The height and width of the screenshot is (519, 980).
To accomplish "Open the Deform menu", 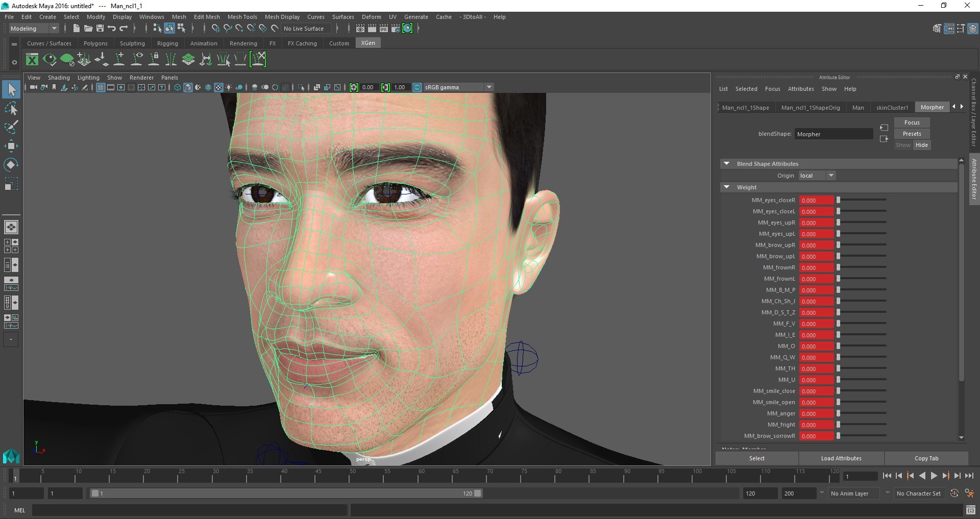I will (371, 17).
